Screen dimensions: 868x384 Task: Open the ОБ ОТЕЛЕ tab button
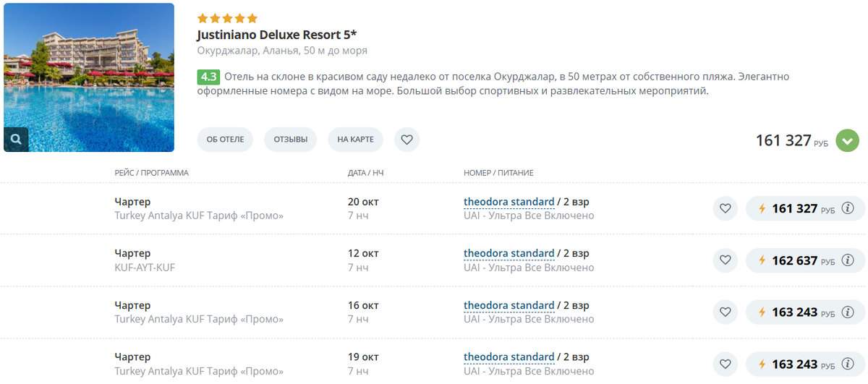[225, 140]
